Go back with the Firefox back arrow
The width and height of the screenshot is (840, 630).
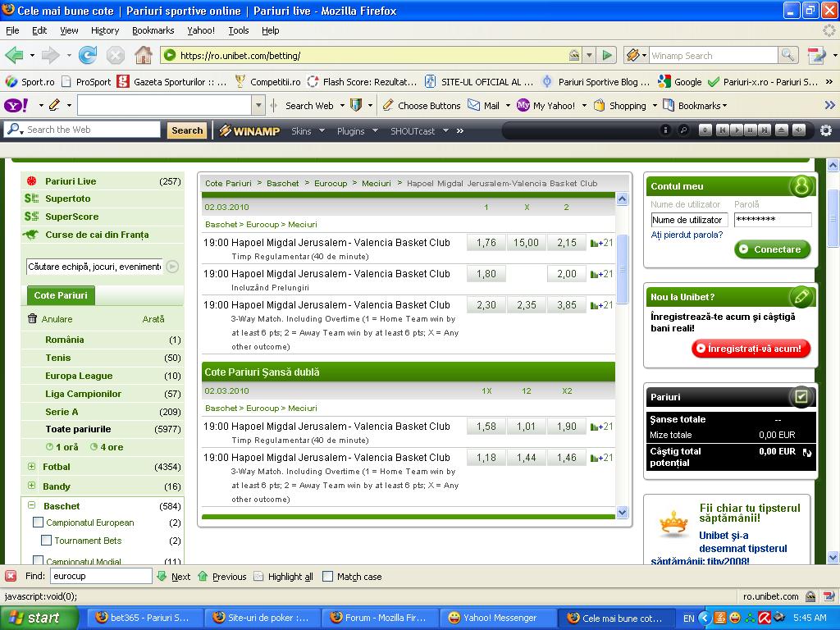(14, 55)
